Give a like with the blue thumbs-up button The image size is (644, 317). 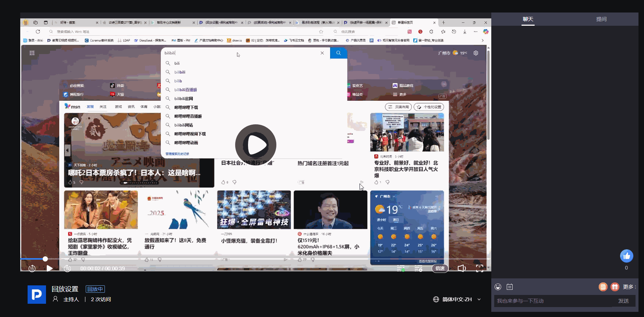tap(627, 256)
